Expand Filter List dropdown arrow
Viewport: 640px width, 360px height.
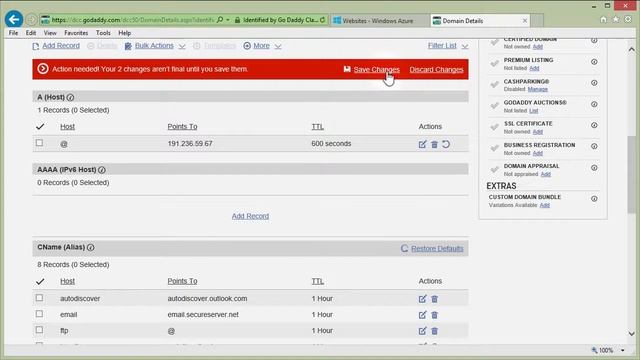465,47
